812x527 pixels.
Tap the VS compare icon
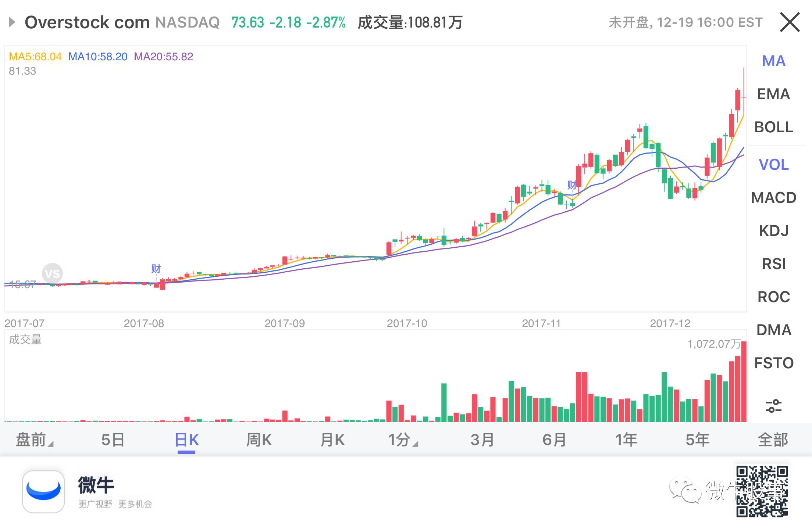tap(52, 273)
